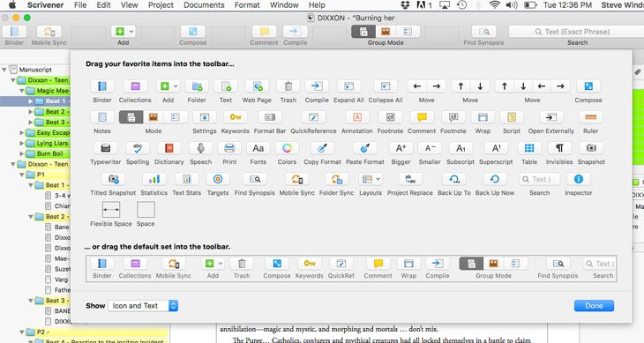Open the Format menu

(x=247, y=5)
